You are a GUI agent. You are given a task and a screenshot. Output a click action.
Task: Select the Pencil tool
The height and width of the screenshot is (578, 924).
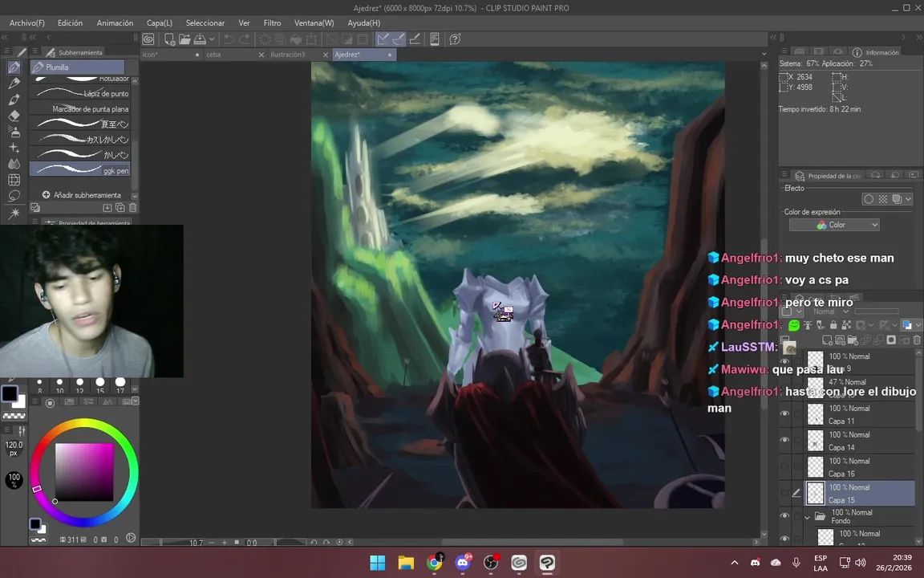pyautogui.click(x=14, y=83)
